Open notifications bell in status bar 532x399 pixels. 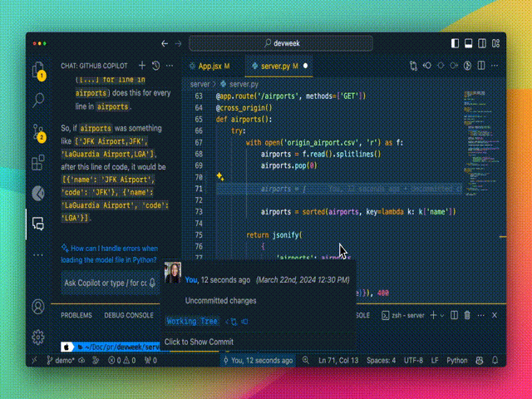coord(495,360)
